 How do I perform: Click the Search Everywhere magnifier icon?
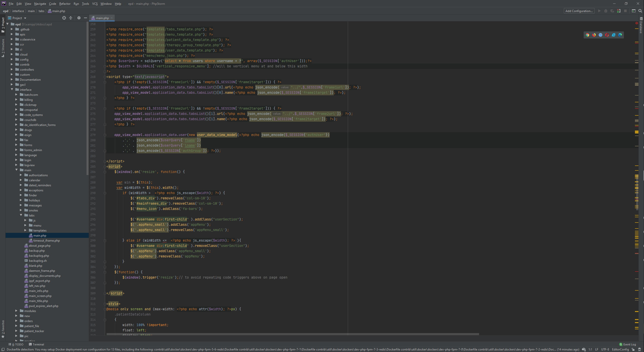[640, 11]
